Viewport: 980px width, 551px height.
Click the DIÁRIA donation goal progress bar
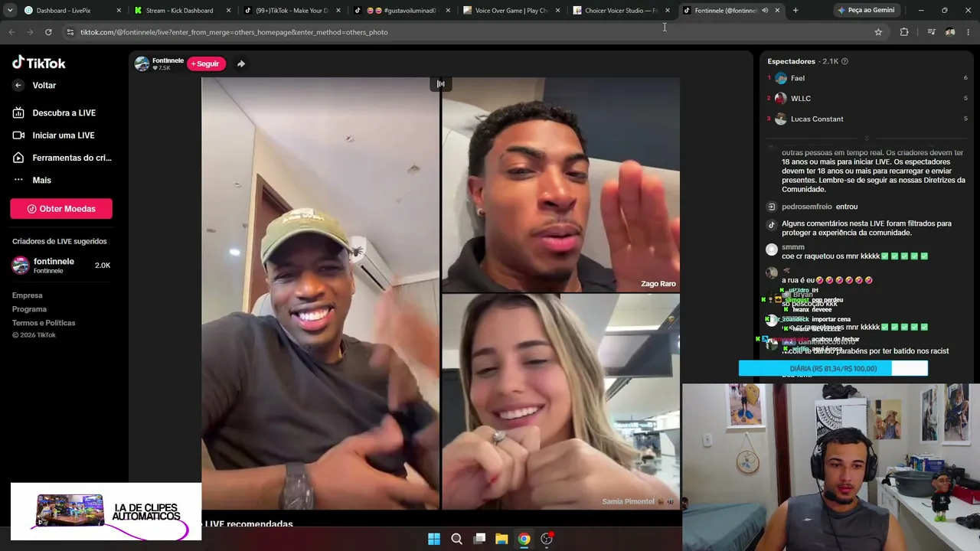click(833, 369)
